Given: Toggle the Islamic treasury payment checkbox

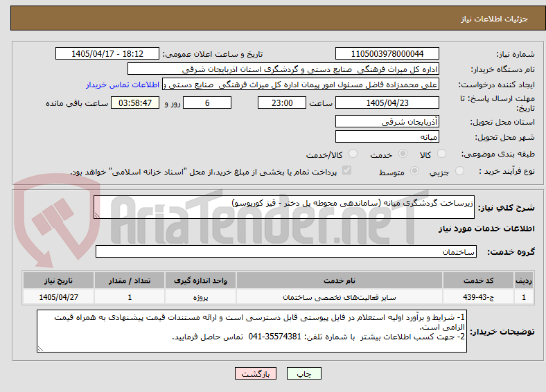Looking at the screenshot, I should point(346,170).
